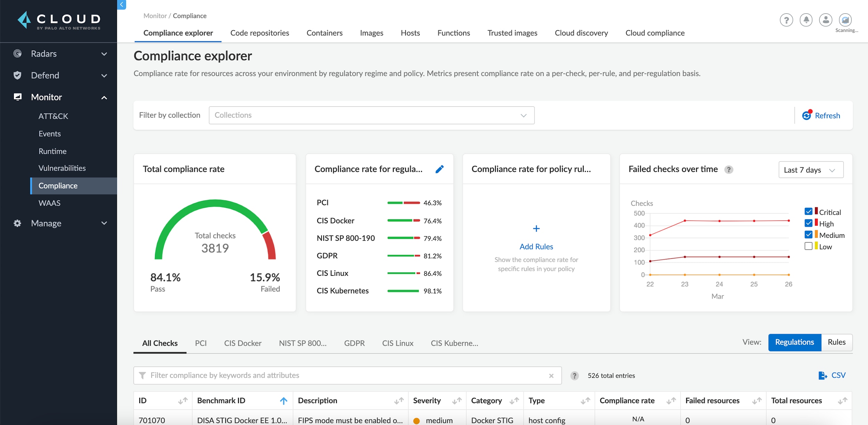Click the compliance filter input field
Screen dimensions: 868x425
tap(348, 375)
